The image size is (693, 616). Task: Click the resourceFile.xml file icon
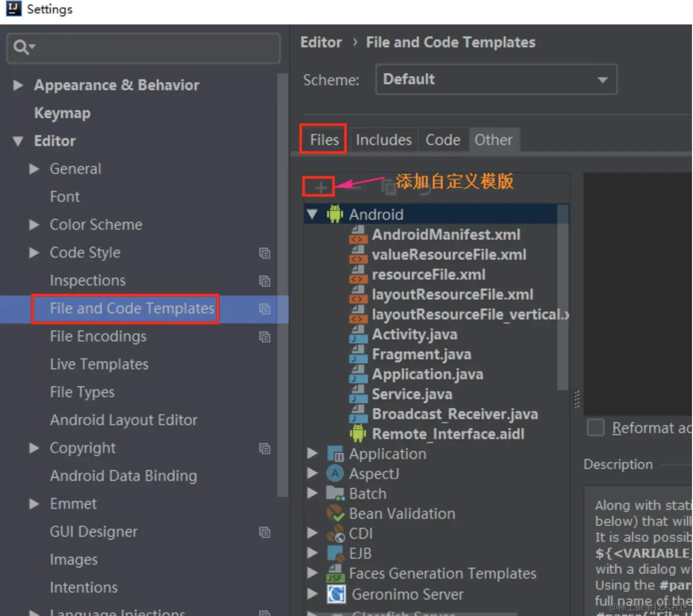tap(358, 274)
